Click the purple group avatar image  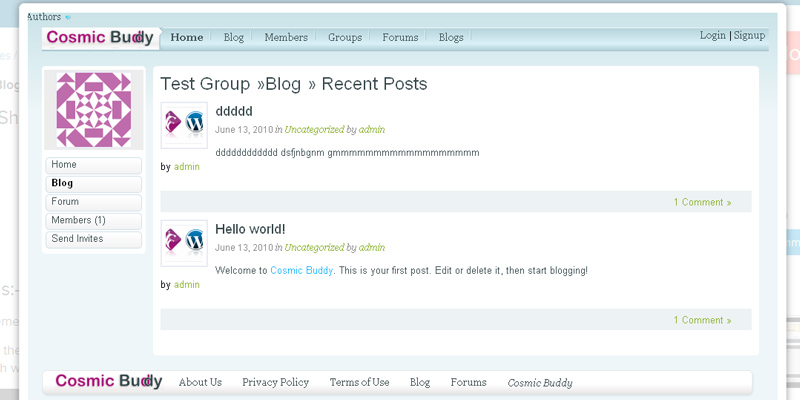coord(94,110)
